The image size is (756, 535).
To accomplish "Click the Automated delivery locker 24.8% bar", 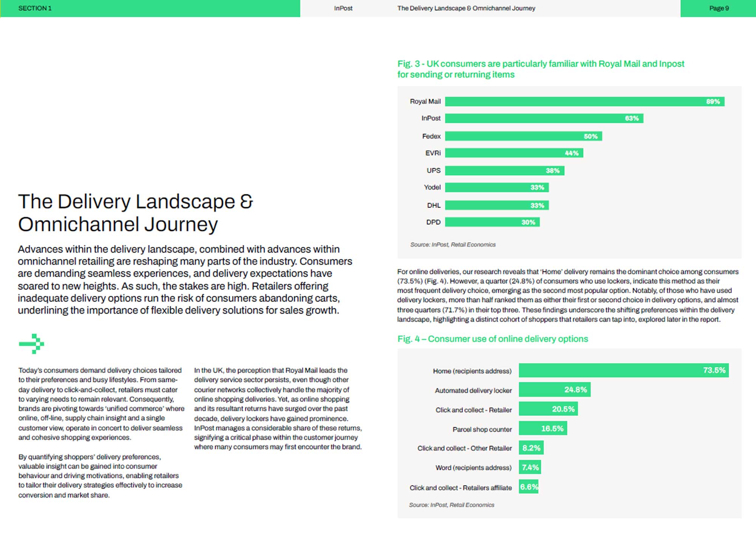I will coord(554,389).
